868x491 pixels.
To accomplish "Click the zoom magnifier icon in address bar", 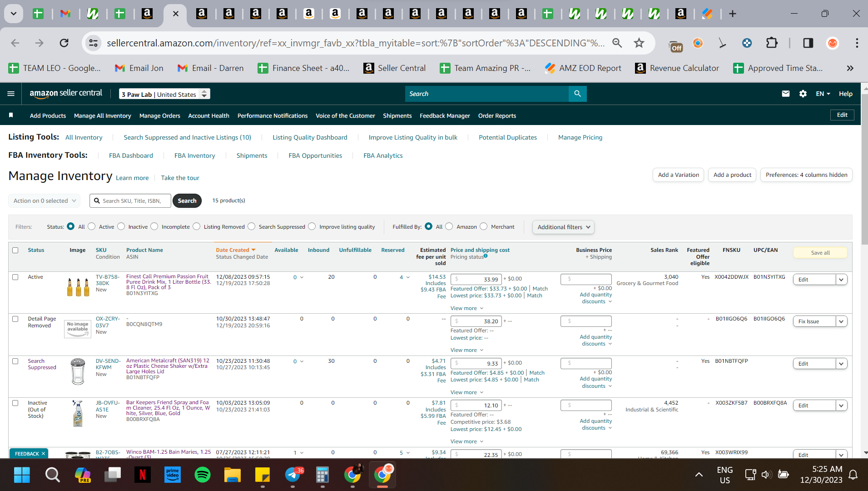I will (617, 43).
